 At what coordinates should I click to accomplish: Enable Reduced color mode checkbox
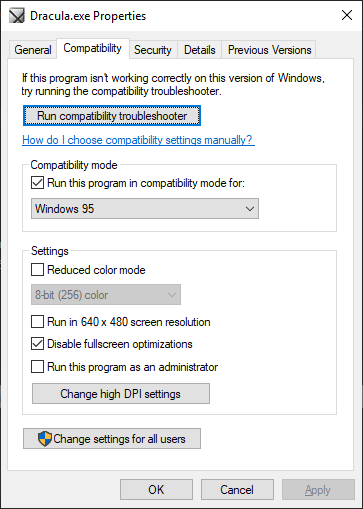point(37,269)
